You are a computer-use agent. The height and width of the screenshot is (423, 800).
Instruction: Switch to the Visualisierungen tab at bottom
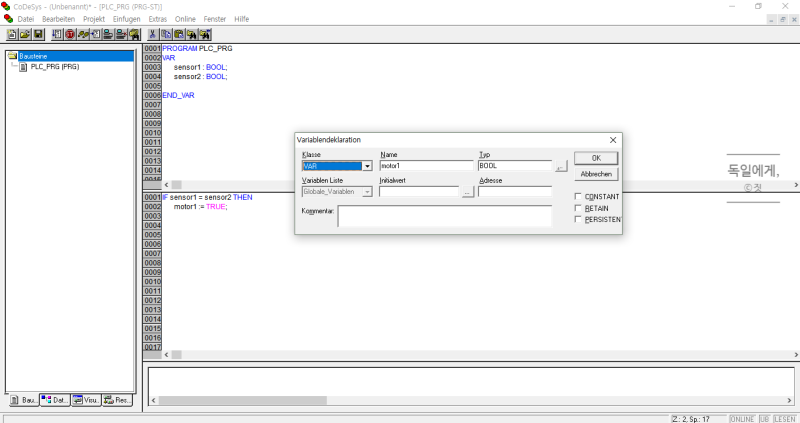coord(86,400)
